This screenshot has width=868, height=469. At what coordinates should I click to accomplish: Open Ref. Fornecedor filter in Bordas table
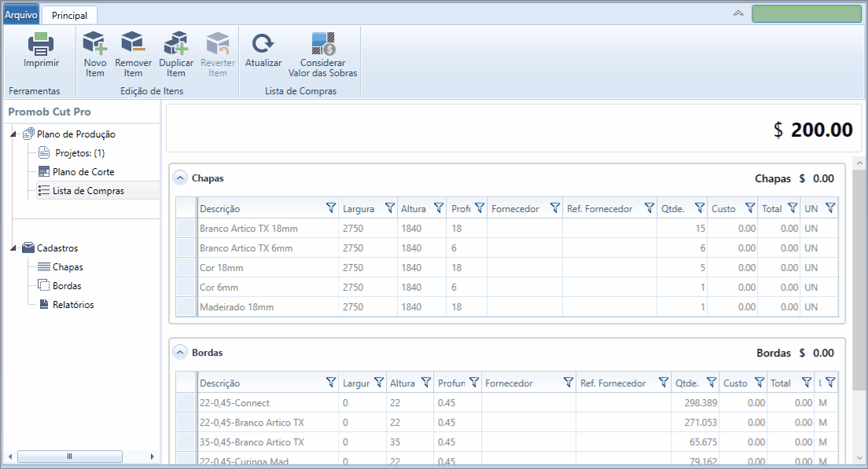pos(663,382)
